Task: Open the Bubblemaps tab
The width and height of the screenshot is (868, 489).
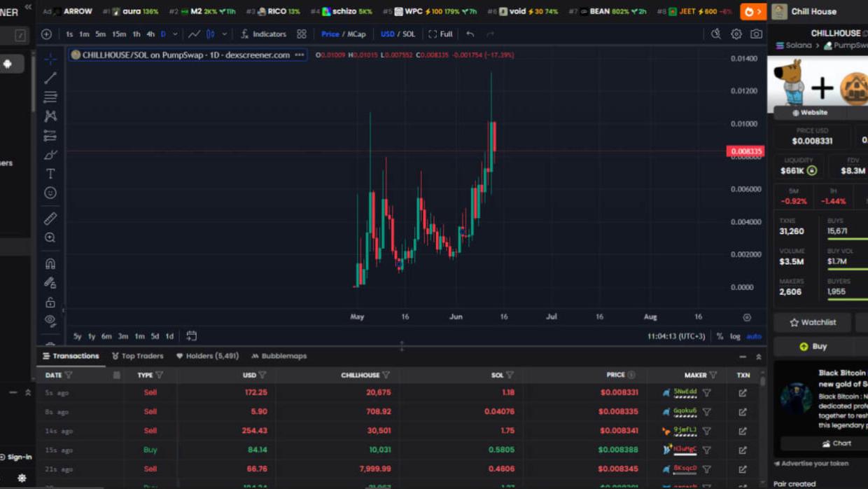Action: tap(279, 356)
